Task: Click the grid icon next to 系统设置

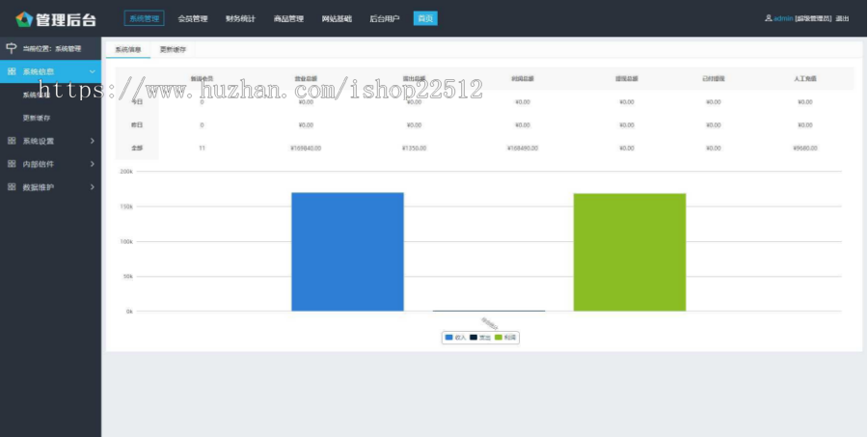Action: click(x=12, y=141)
